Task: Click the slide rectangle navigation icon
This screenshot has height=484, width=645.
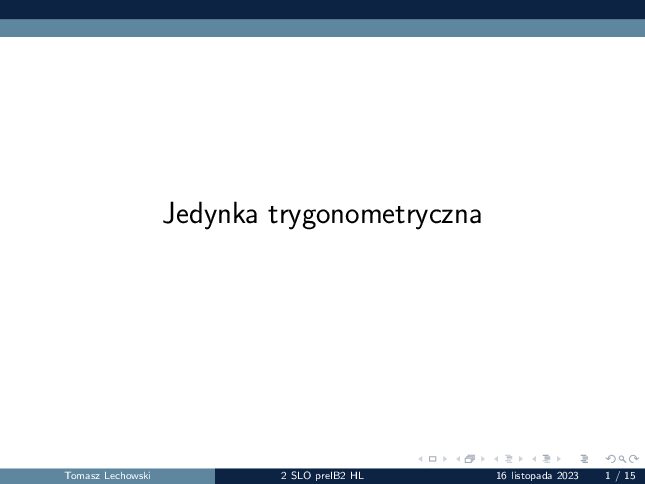Action: coord(432,459)
